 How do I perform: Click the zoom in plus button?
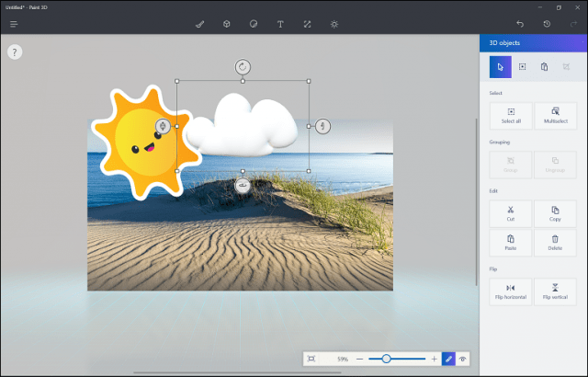point(434,359)
